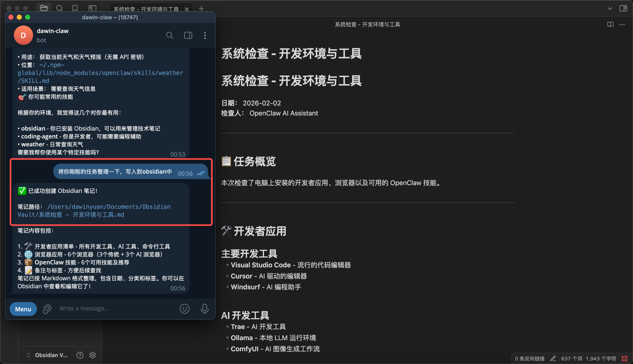Toggle the Telegram chat side panel icon
This screenshot has height=364, width=633.
tap(188, 35)
